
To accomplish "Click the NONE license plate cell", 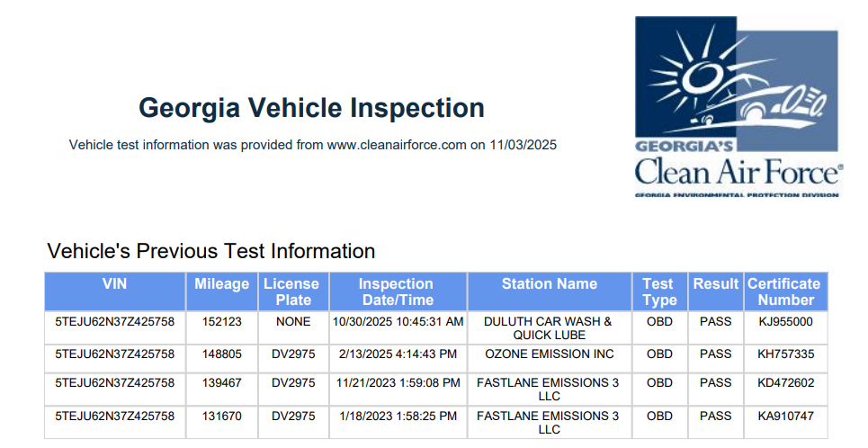I will click(x=293, y=321).
